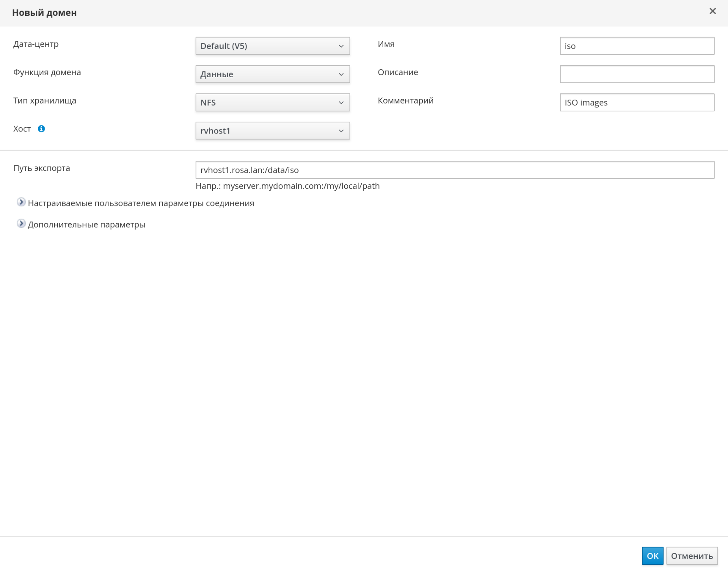Click the example path hint starting with Напр.
This screenshot has width=728, height=575.
tap(287, 186)
